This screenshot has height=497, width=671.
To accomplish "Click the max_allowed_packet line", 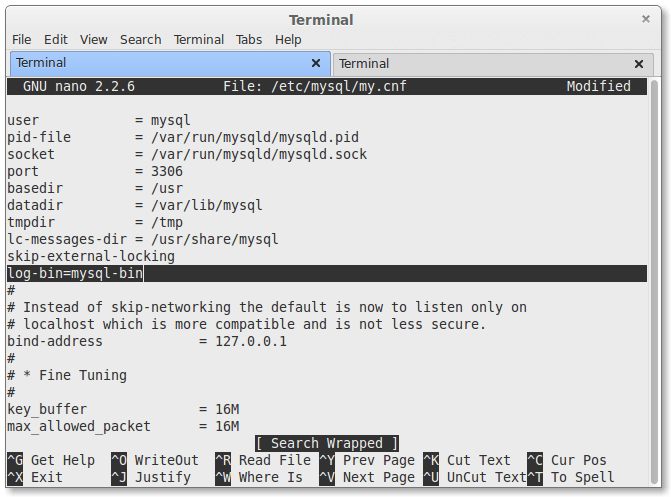I will (122, 426).
